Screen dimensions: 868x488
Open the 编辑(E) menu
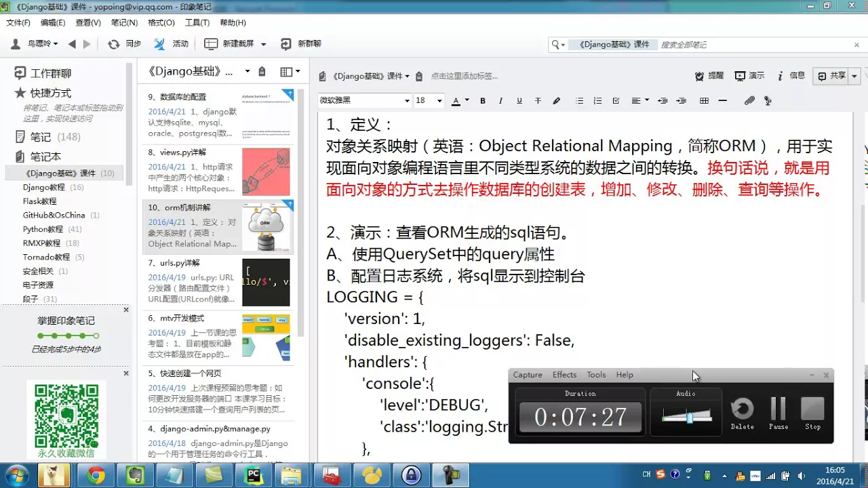(x=53, y=22)
